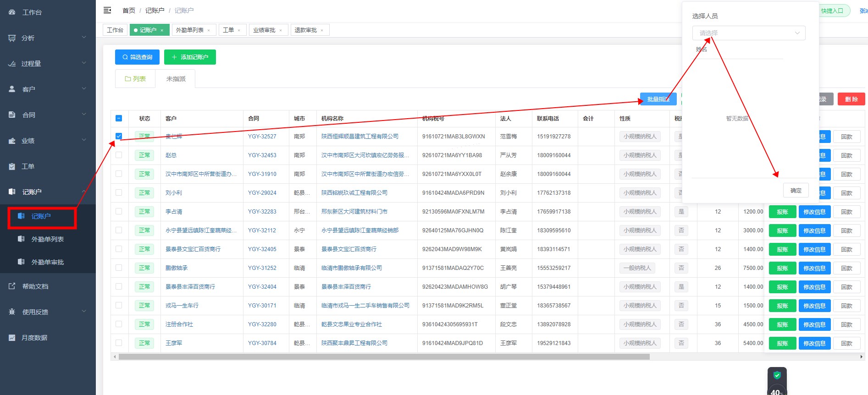This screenshot has width=868, height=395.
Task: Tick the checkbox for the 注册合作社 row
Action: click(119, 324)
